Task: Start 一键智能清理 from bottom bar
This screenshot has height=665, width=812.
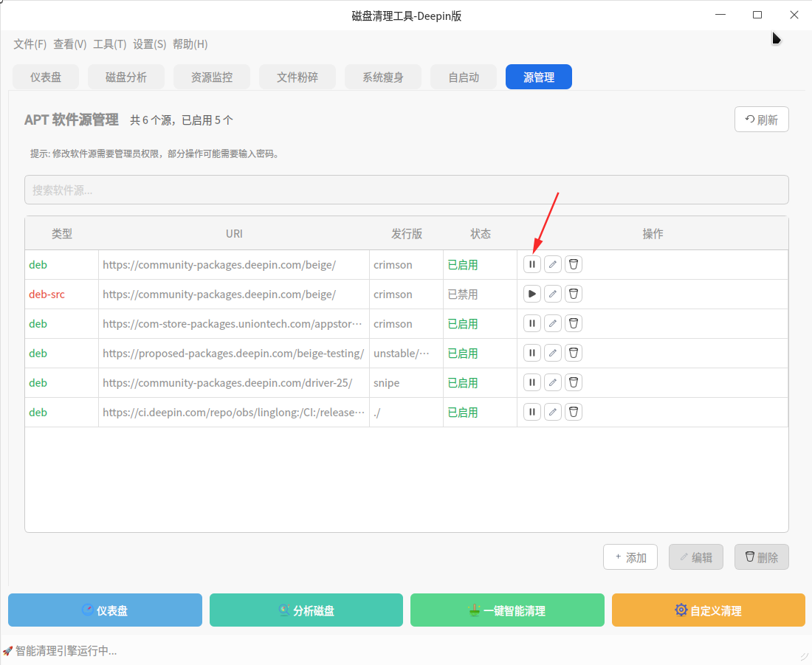Action: point(507,610)
